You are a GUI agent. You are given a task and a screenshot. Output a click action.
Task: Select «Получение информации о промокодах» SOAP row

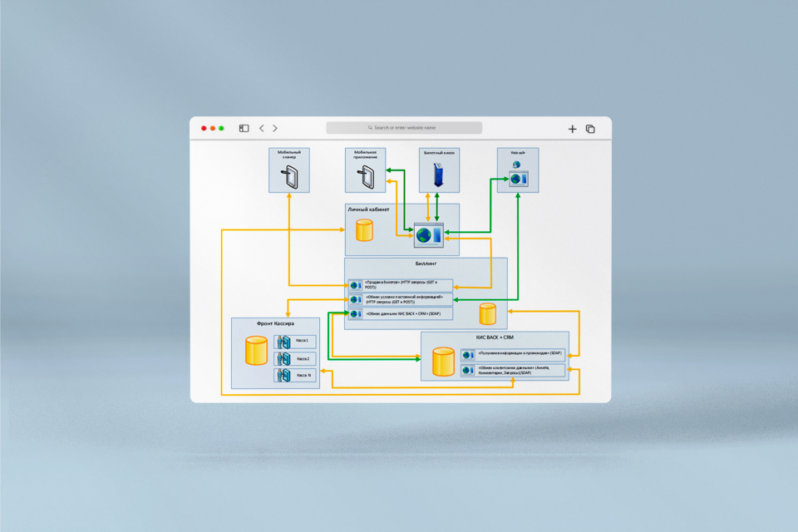(514, 354)
